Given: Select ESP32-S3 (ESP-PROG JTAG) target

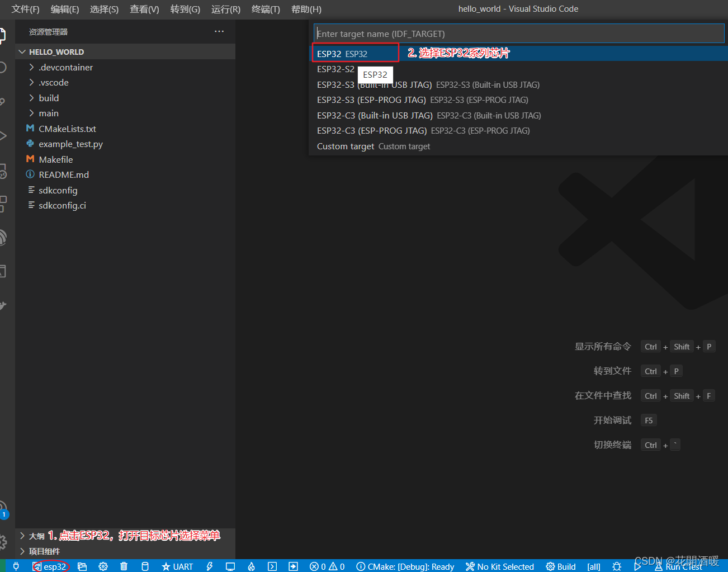Looking at the screenshot, I should pos(518,100).
